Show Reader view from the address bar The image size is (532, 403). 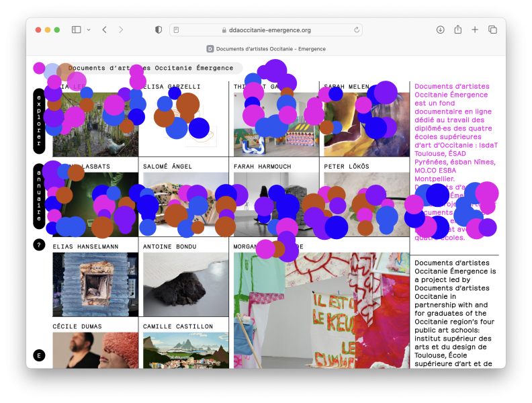[176, 30]
